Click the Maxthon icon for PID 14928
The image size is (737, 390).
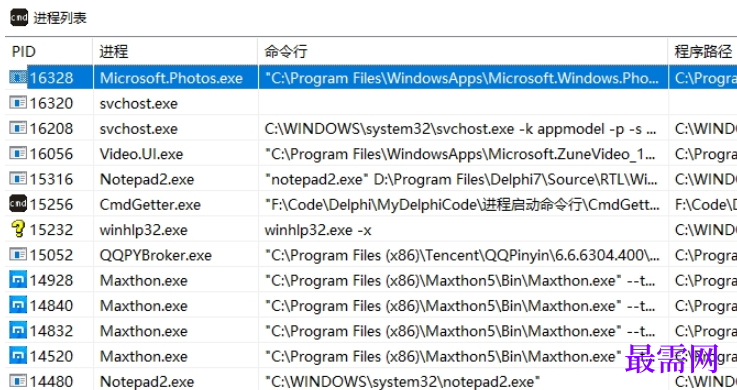(18, 280)
